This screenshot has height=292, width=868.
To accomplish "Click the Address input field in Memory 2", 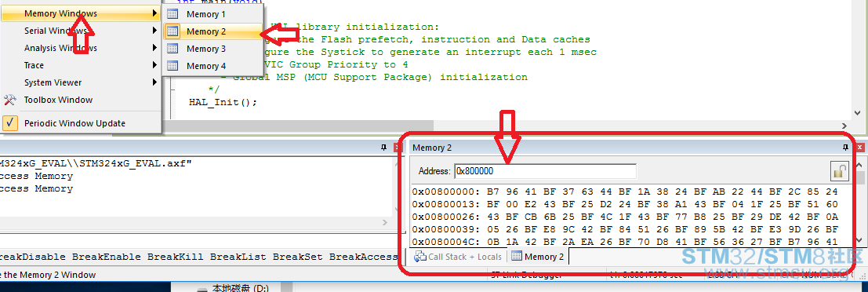I will point(545,171).
